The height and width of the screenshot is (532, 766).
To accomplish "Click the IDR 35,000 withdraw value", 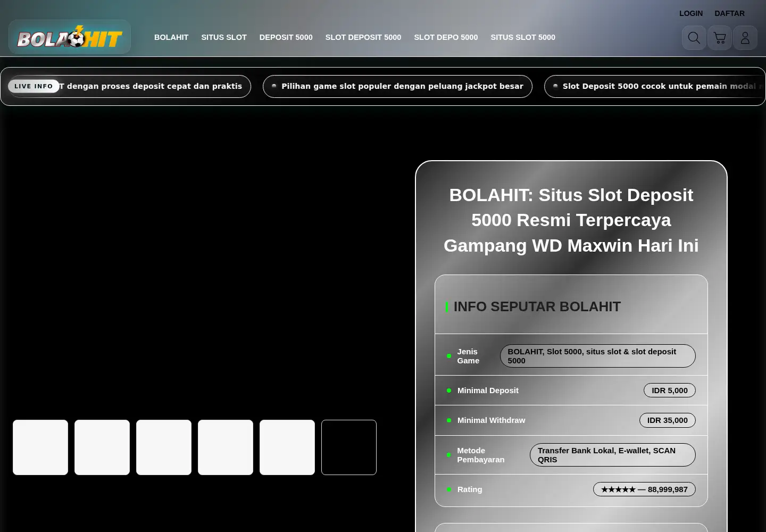I will pos(668,420).
